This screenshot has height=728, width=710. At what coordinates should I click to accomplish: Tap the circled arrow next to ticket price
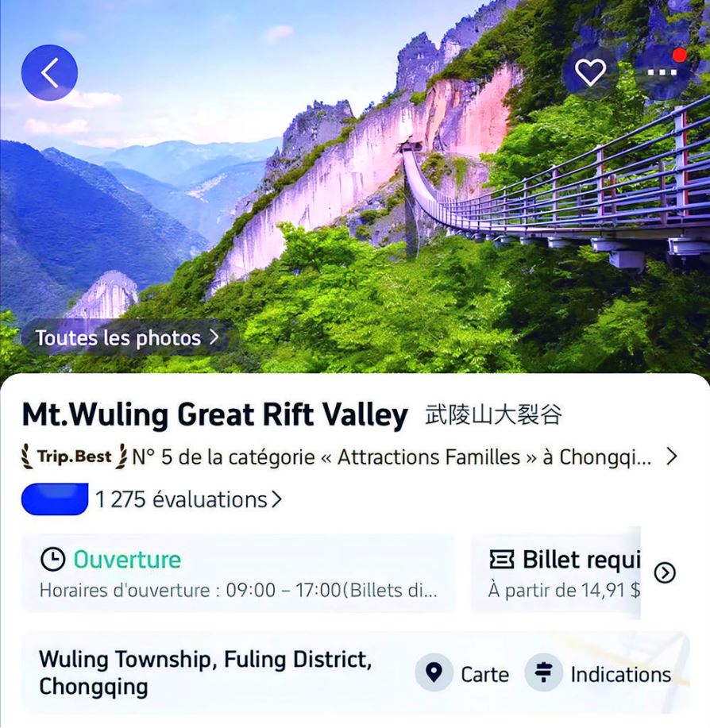pyautogui.click(x=665, y=572)
